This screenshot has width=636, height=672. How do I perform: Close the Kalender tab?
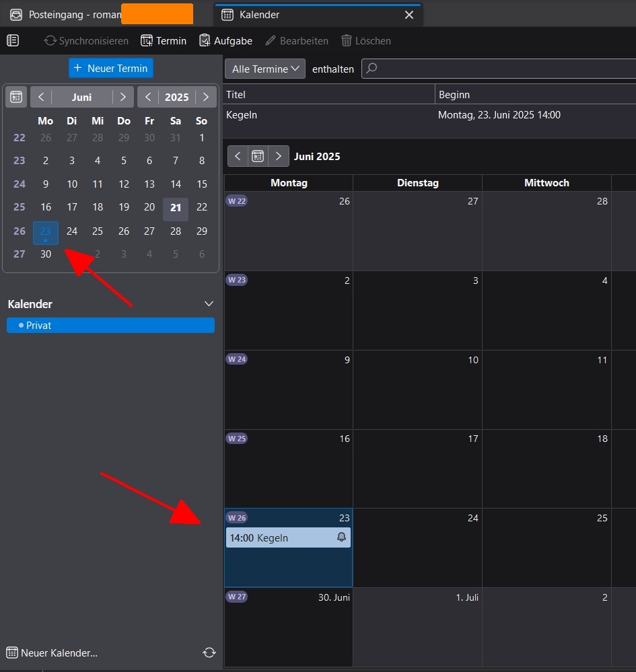[x=409, y=15]
